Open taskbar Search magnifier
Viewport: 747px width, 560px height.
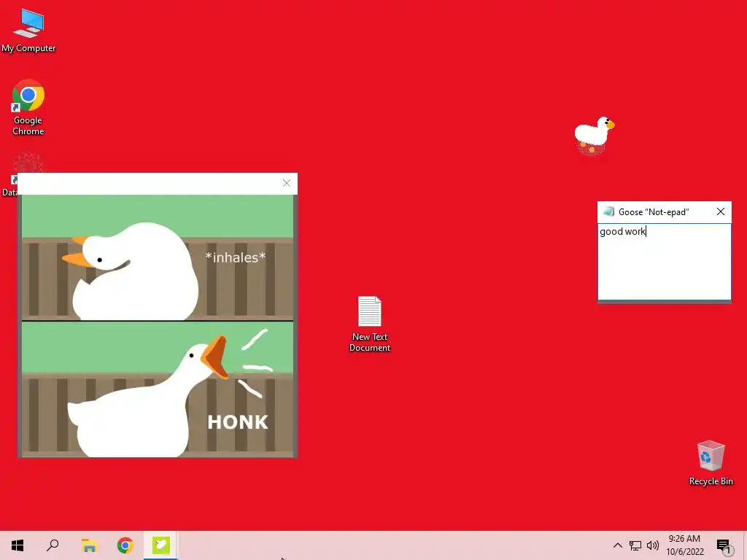pyautogui.click(x=53, y=545)
